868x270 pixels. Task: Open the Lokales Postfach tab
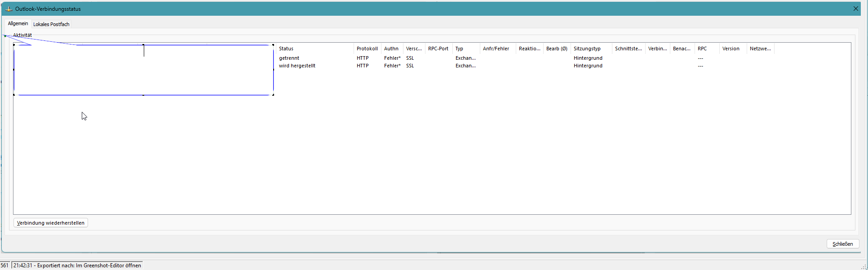[51, 24]
